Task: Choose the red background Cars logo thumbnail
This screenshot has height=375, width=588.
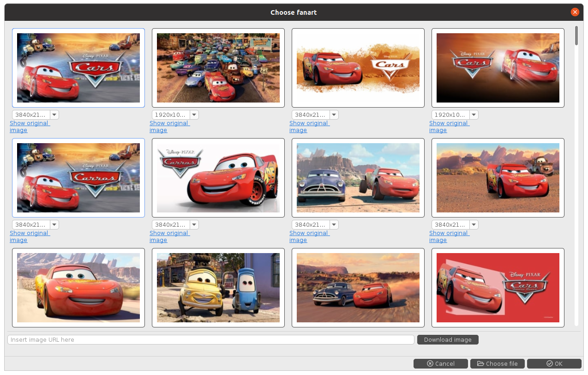Action: point(498,288)
